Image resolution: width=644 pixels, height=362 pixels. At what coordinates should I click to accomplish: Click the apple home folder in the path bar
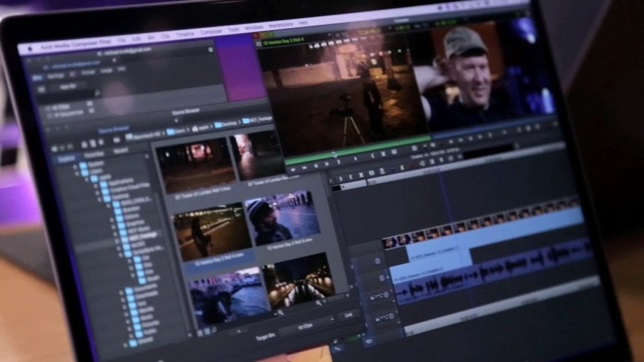click(x=201, y=128)
